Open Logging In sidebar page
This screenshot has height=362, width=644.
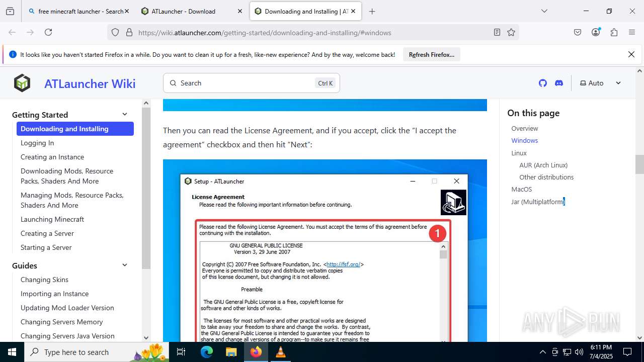click(x=37, y=143)
